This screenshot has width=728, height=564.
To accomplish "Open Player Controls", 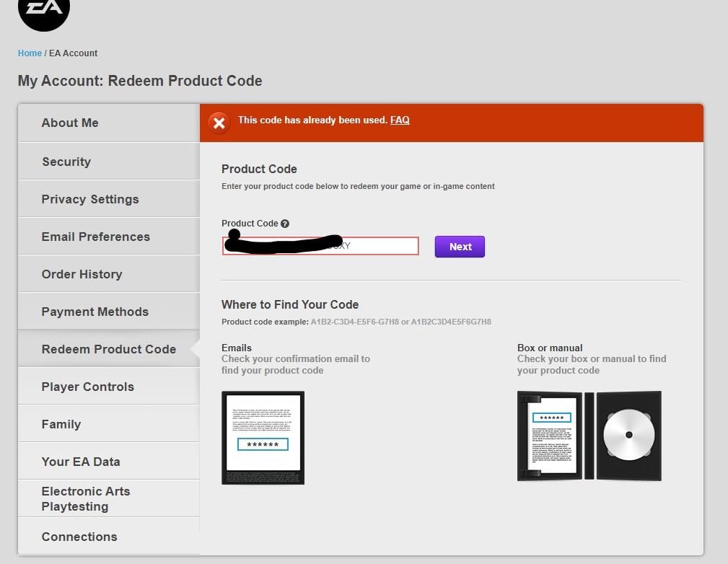I will (109, 386).
